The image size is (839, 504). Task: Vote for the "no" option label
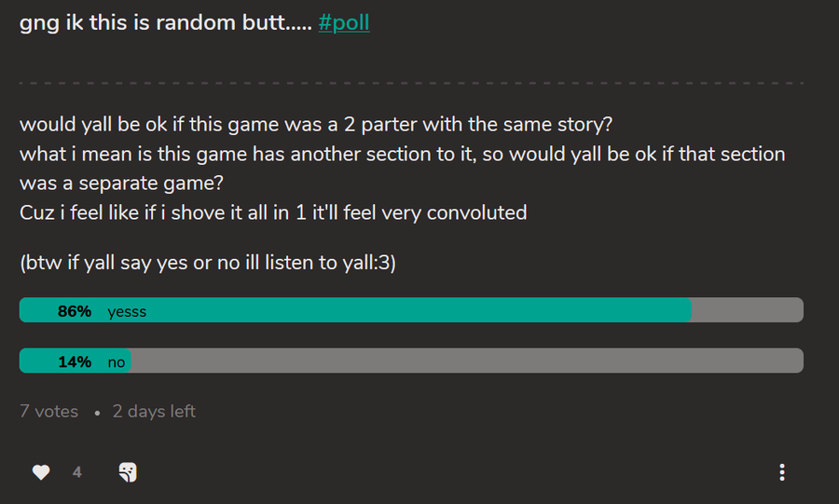pyautogui.click(x=117, y=361)
